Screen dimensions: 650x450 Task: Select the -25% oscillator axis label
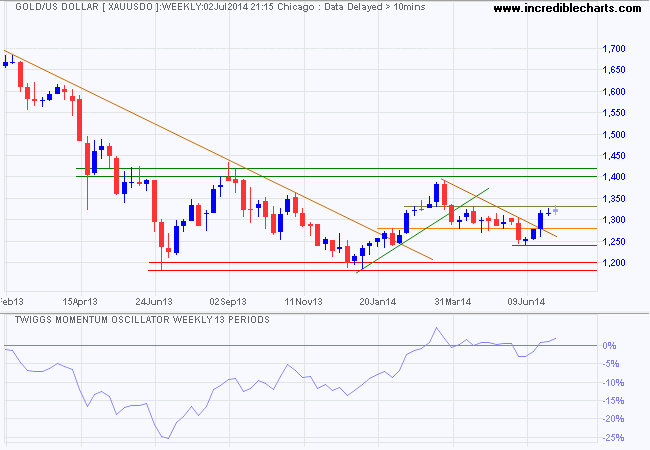click(x=613, y=438)
